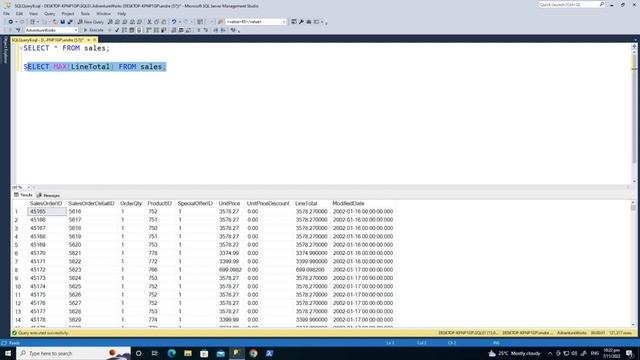Open File Explorer from the taskbar
640x360 pixels.
pyautogui.click(x=188, y=353)
